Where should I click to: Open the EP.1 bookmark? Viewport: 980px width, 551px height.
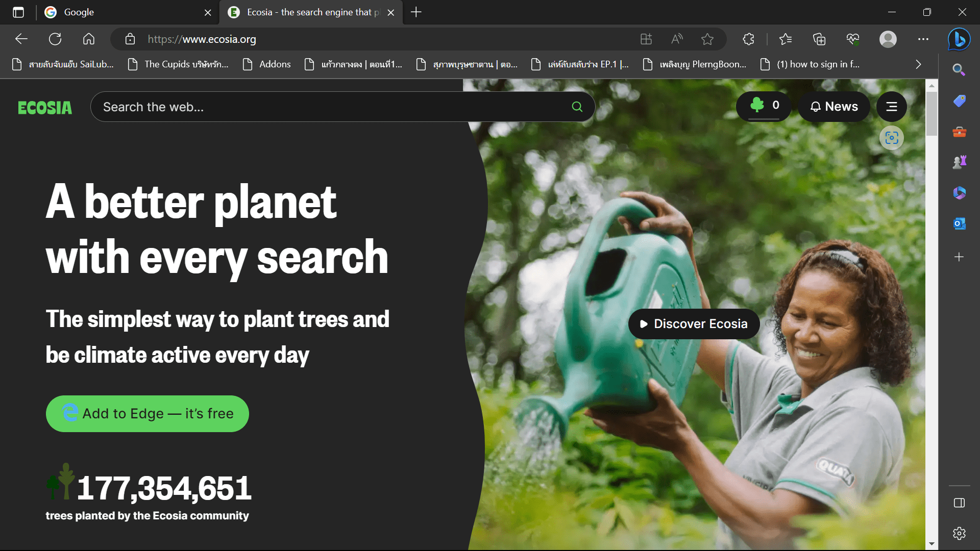pos(580,64)
